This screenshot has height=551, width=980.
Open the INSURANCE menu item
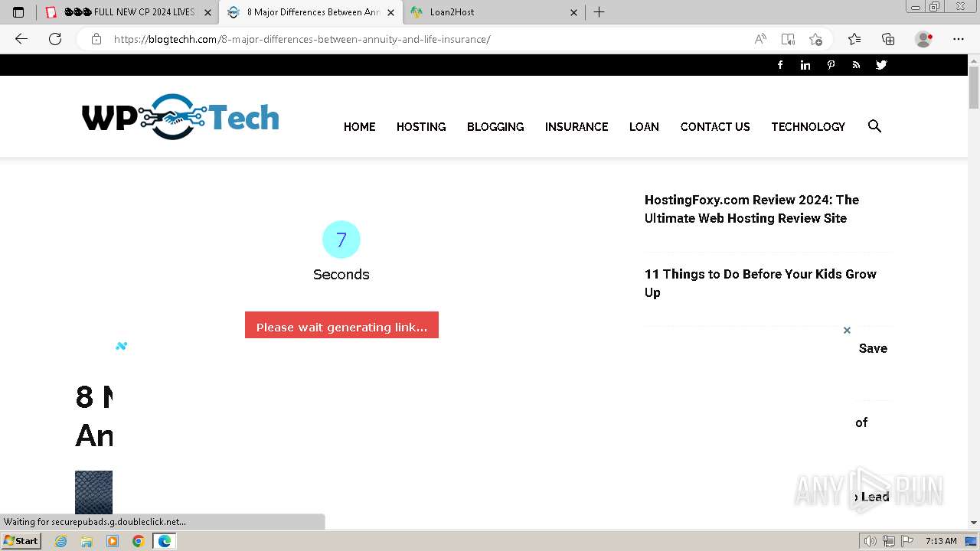[577, 127]
